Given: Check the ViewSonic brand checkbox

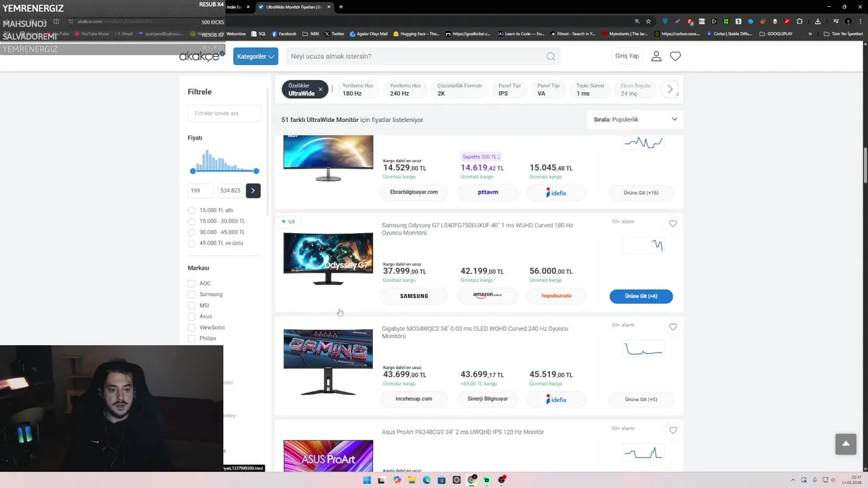Looking at the screenshot, I should [x=191, y=327].
